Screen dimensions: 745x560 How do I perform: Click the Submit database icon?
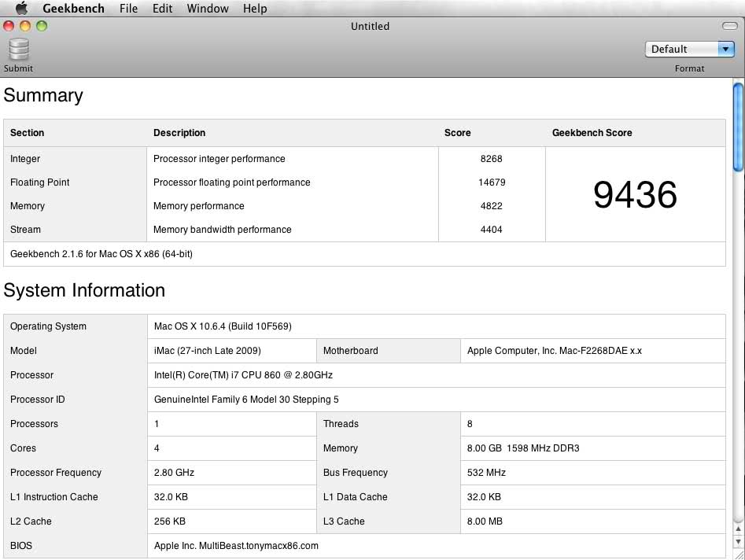(x=19, y=50)
